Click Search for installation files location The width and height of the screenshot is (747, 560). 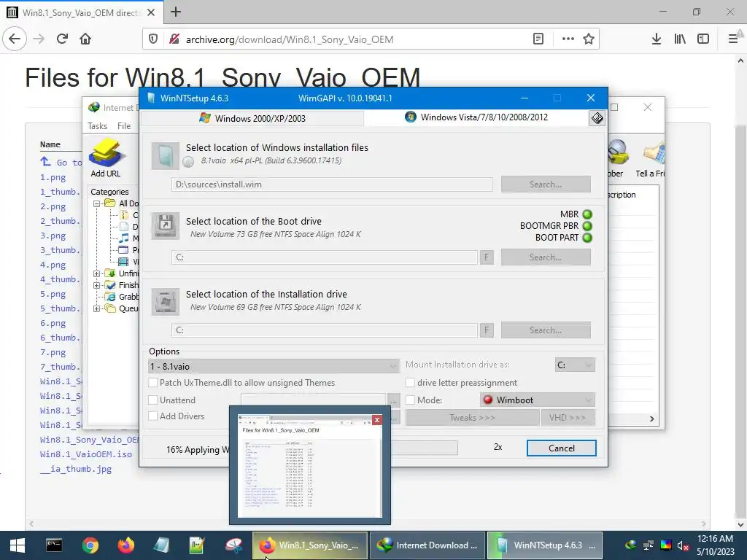click(546, 184)
